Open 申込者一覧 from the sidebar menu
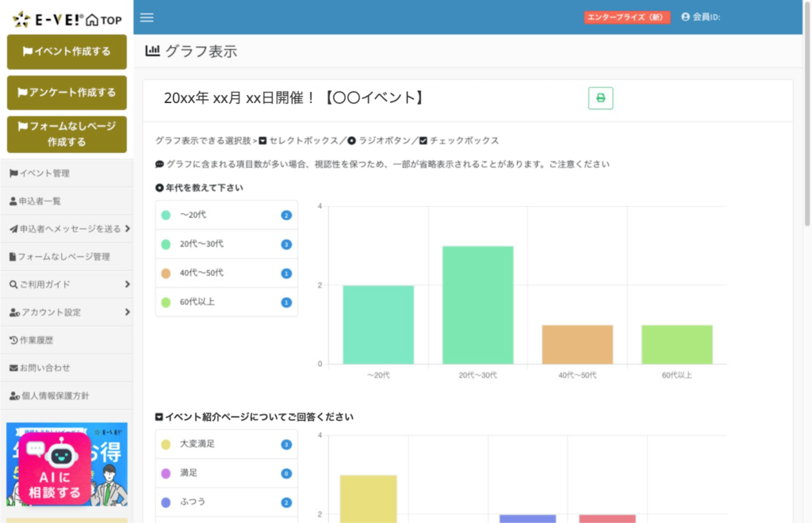The image size is (812, 523). (x=40, y=200)
